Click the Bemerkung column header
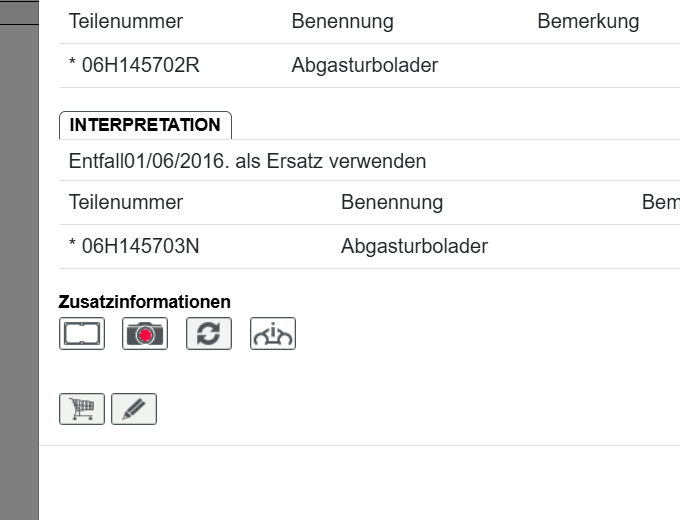The image size is (680, 520). (588, 21)
